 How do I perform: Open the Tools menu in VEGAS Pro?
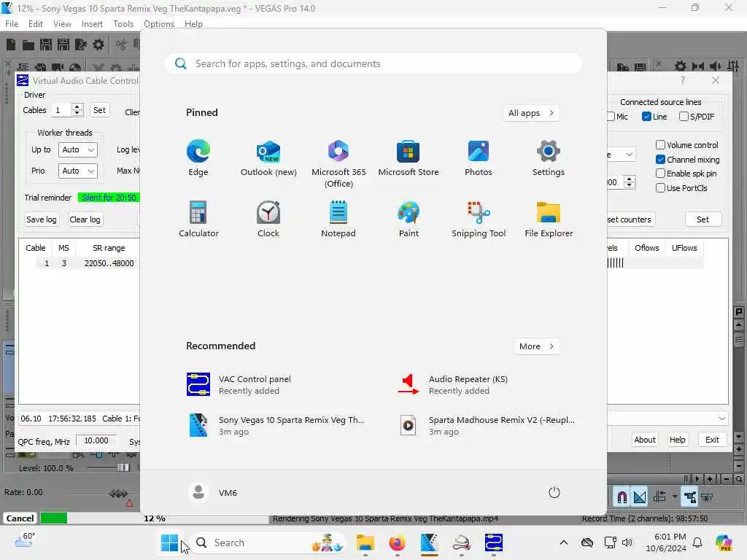click(x=123, y=24)
